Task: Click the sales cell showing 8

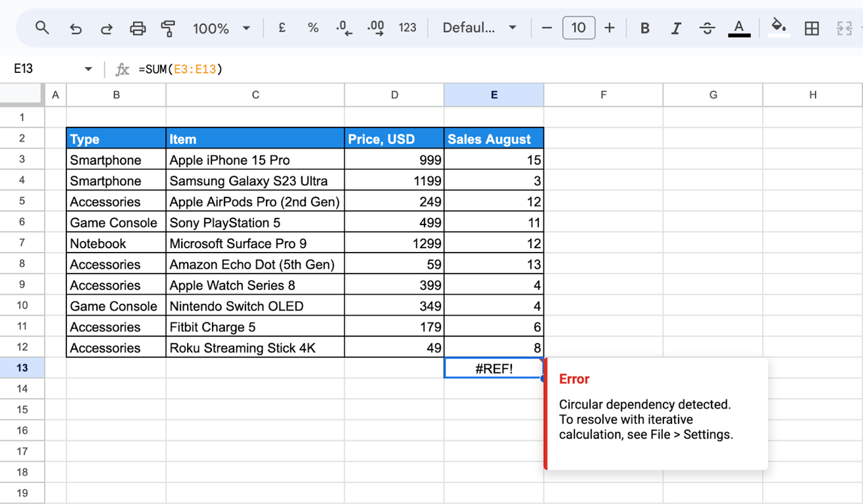Action: click(x=494, y=348)
